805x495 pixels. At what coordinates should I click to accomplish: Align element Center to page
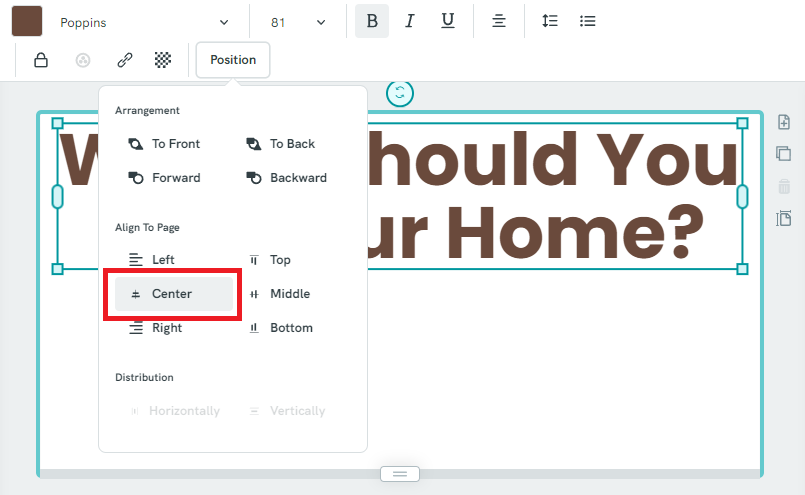pos(174,294)
